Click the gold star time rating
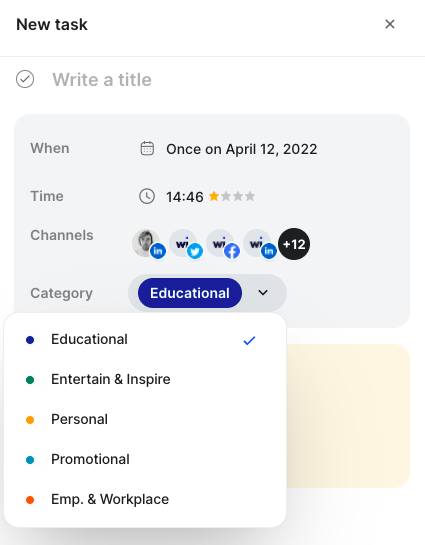This screenshot has height=545, width=425. 214,196
